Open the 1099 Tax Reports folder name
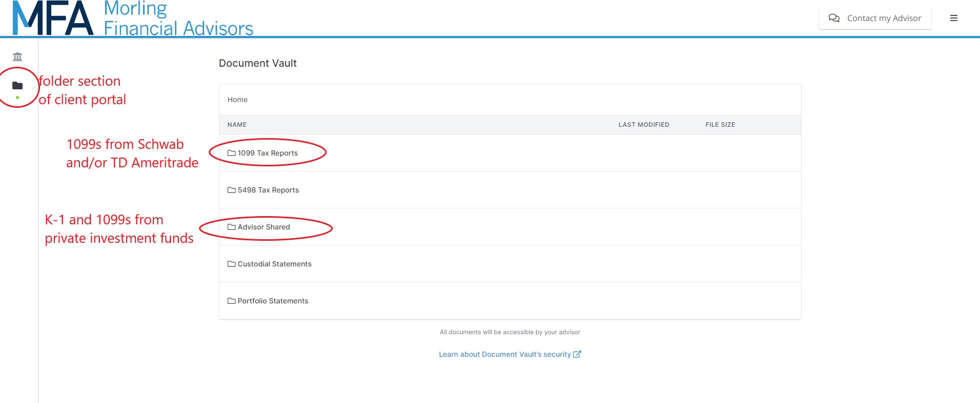This screenshot has width=980, height=403. click(x=267, y=153)
